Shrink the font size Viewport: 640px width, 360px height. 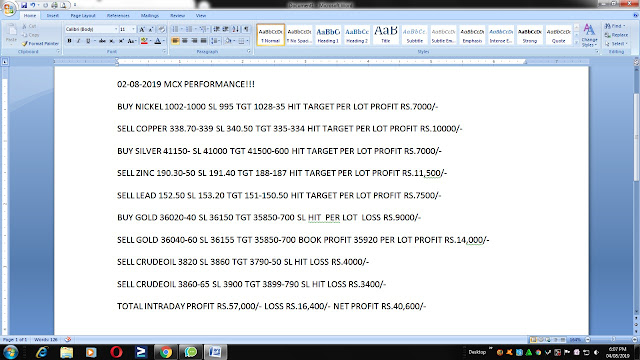pos(151,29)
